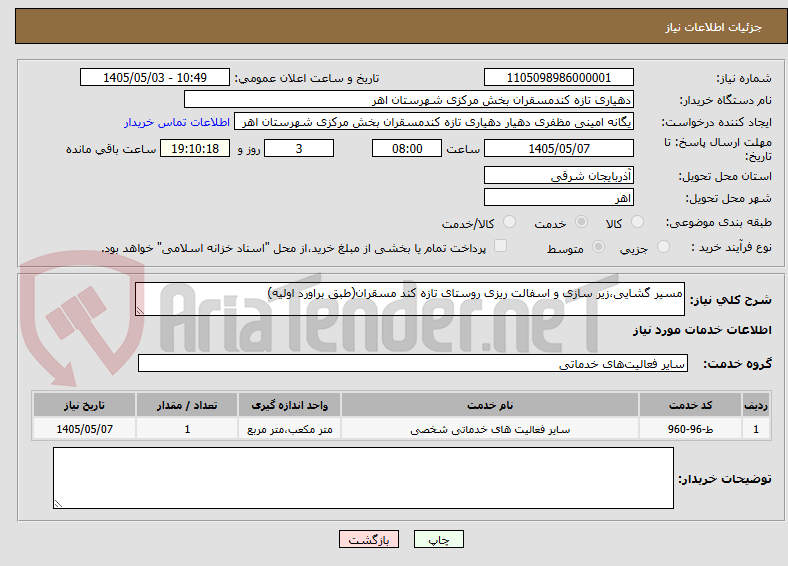Click unit cell متر مکعب،متر مربع
Screen dimensions: 788x566
click(289, 429)
